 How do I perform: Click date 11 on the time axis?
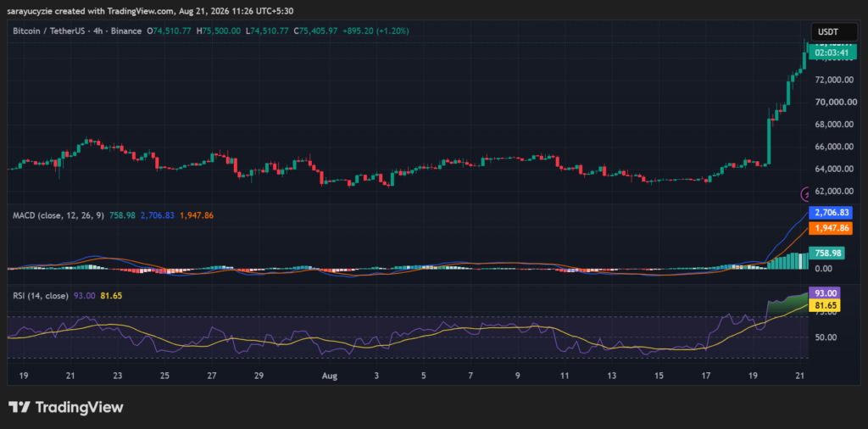click(565, 376)
